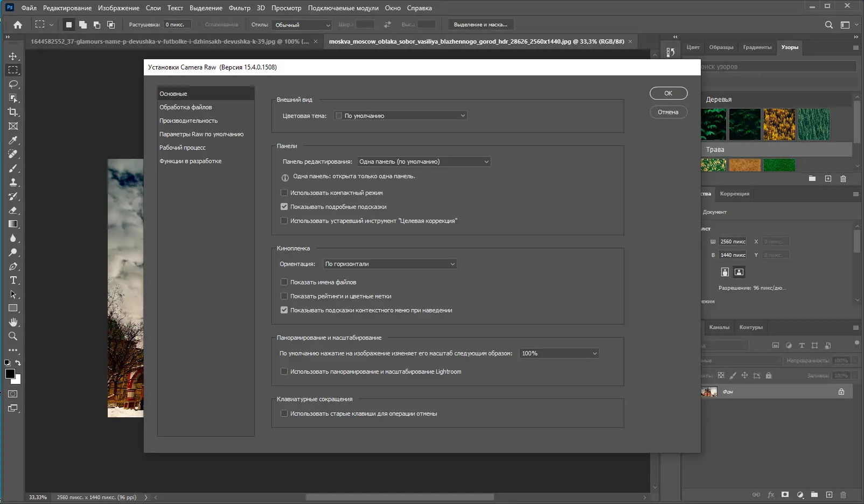
Task: Switch to the Контуры tab
Action: 751,327
